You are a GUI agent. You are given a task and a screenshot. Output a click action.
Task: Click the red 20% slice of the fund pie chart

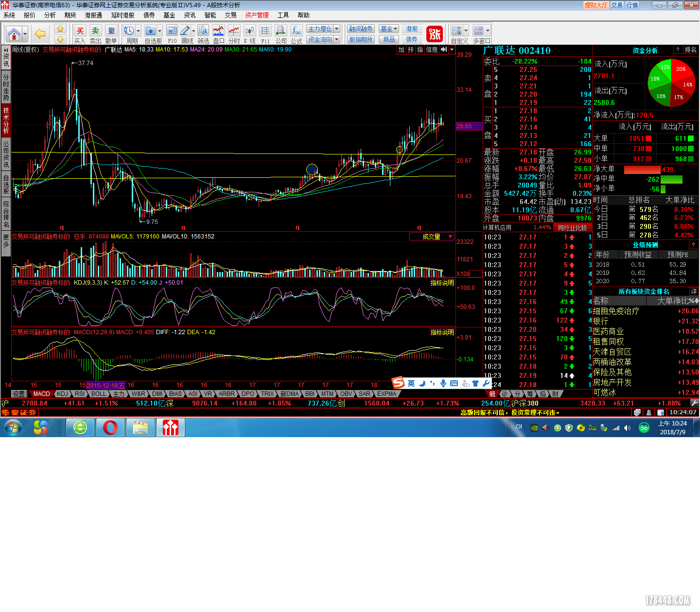coord(682,70)
